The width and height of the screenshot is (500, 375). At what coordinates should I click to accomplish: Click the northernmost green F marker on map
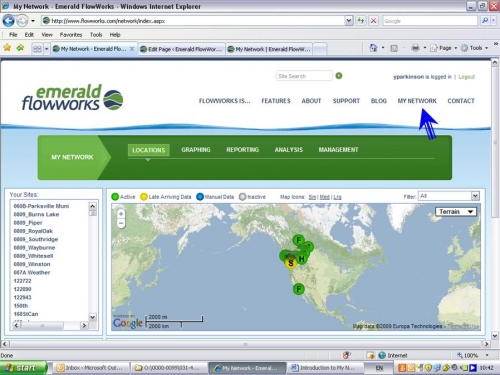(x=299, y=240)
